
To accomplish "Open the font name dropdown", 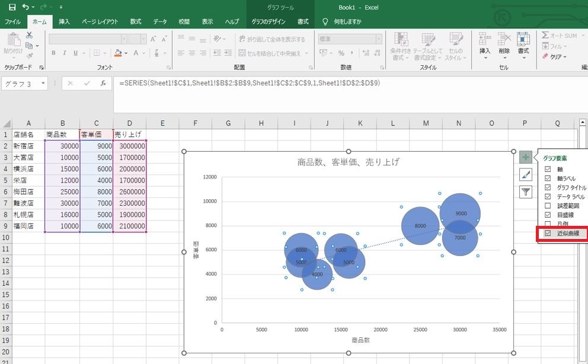I will [124, 39].
